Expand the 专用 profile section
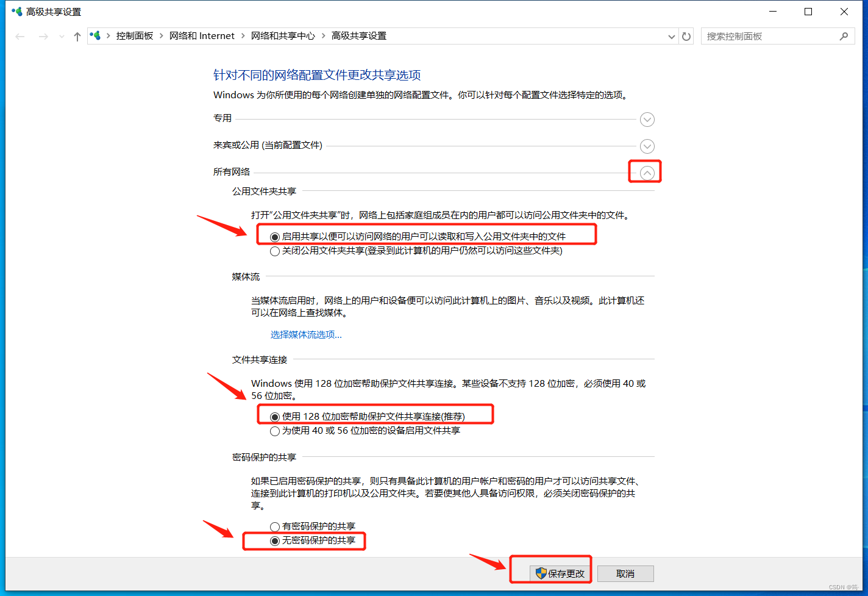This screenshot has width=868, height=596. click(647, 120)
